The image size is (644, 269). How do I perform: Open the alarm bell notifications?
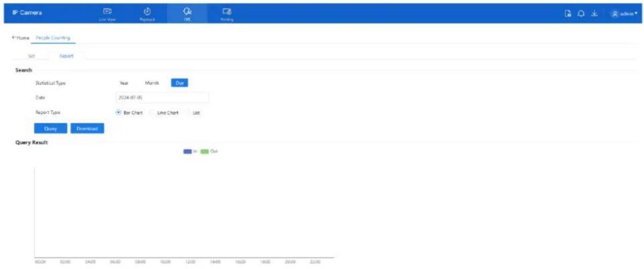click(582, 14)
